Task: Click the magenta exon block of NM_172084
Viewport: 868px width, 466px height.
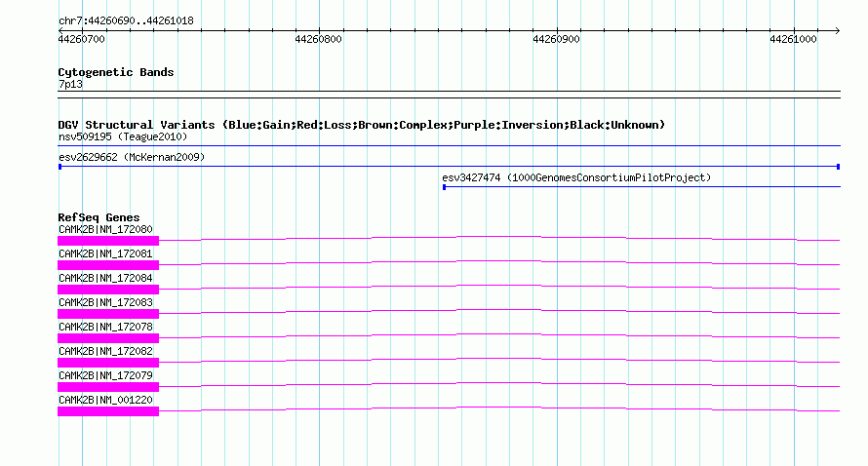Action: (108, 290)
